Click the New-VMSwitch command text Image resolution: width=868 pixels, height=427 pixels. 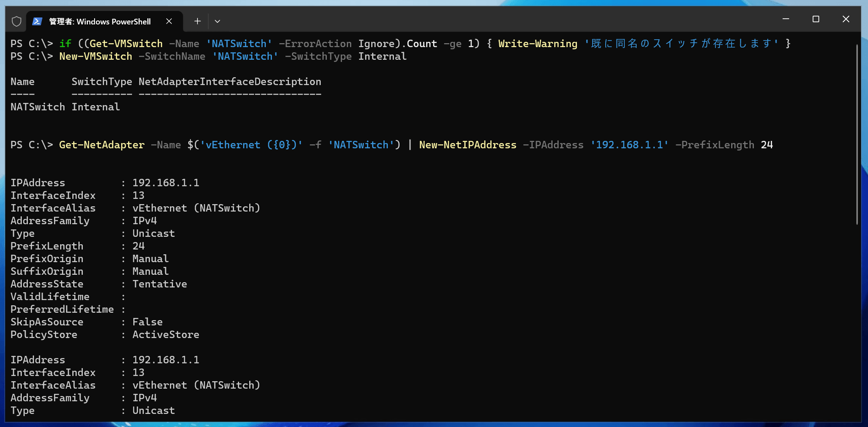click(95, 56)
